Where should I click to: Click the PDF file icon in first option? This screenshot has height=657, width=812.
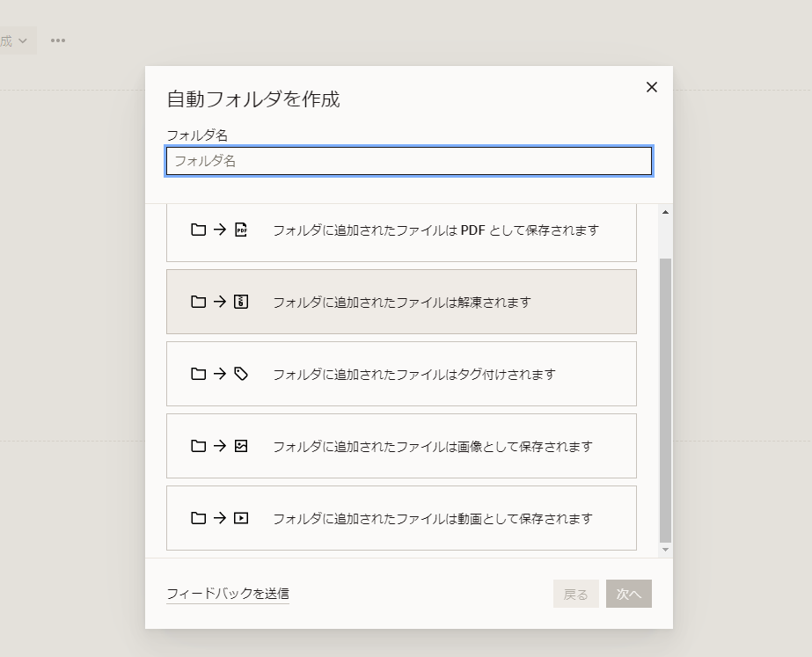(241, 230)
